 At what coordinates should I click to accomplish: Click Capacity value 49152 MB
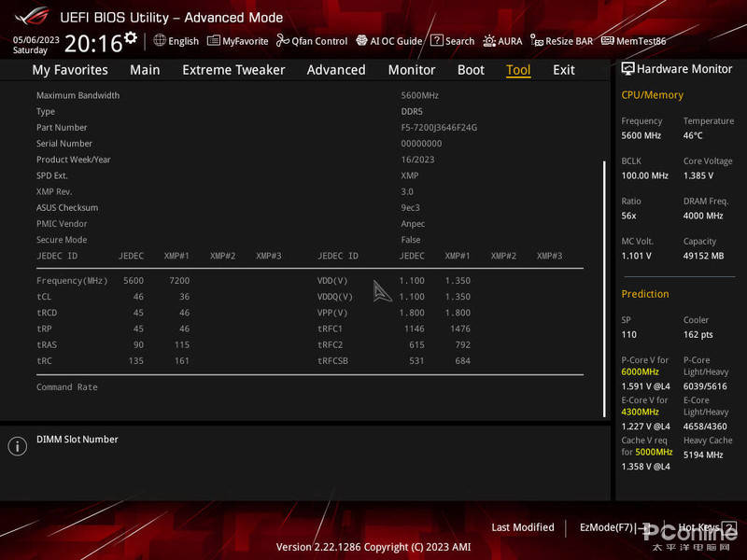[x=704, y=256]
